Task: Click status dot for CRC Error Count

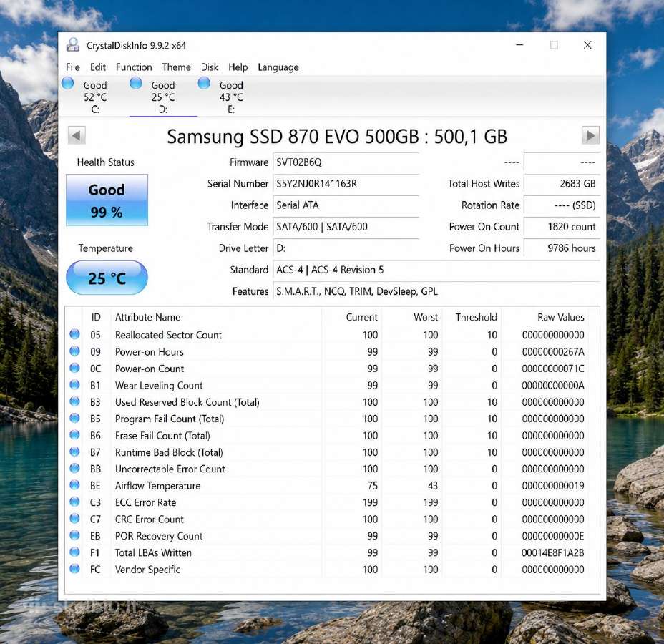Action: pos(74,518)
